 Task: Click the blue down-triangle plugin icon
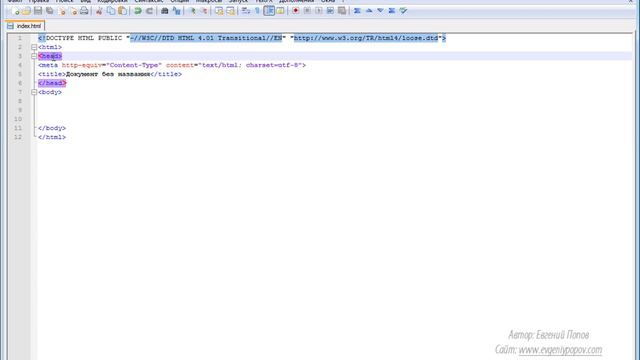click(x=380, y=11)
